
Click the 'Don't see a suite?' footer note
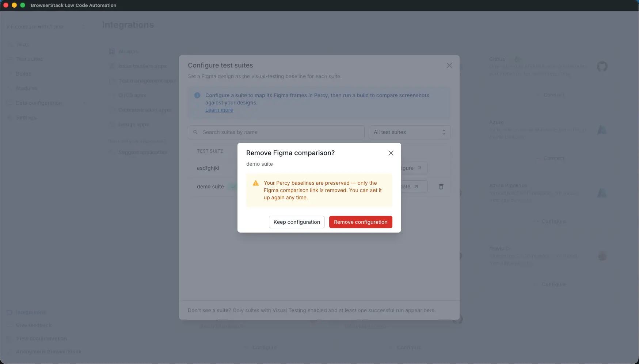click(312, 310)
